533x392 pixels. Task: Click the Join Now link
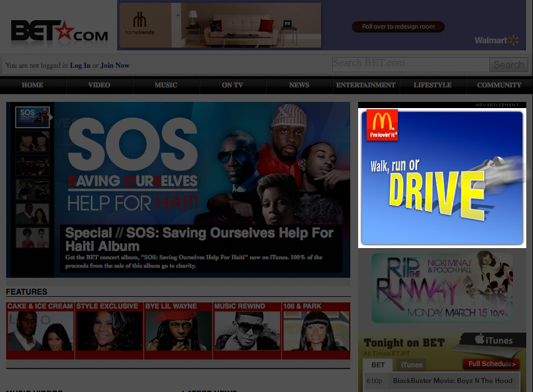tap(114, 66)
